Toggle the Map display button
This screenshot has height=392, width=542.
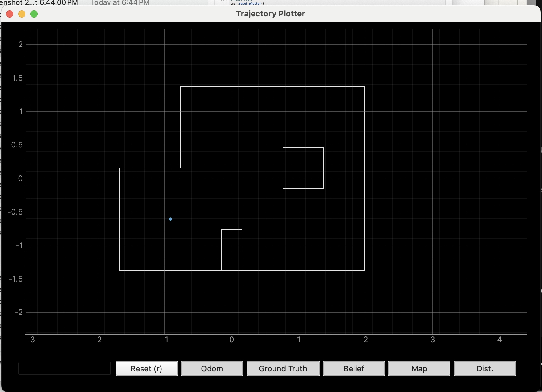click(419, 368)
